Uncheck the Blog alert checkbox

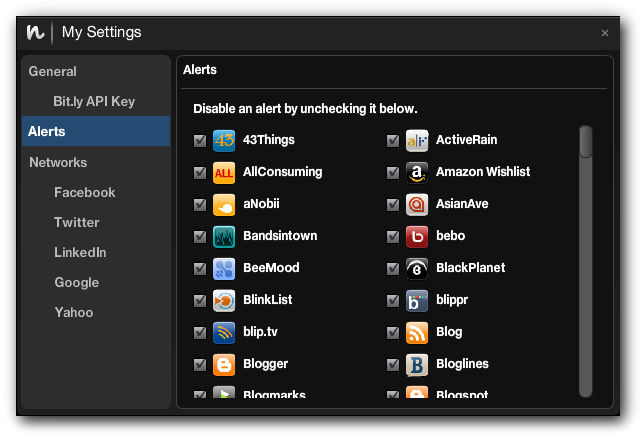pos(393,333)
